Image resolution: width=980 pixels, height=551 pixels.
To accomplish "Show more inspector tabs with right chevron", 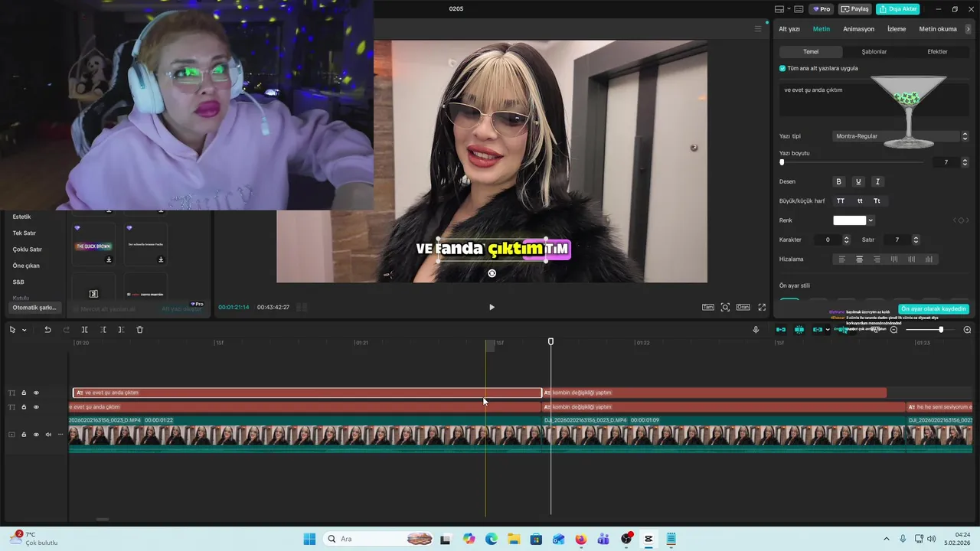I will click(968, 29).
